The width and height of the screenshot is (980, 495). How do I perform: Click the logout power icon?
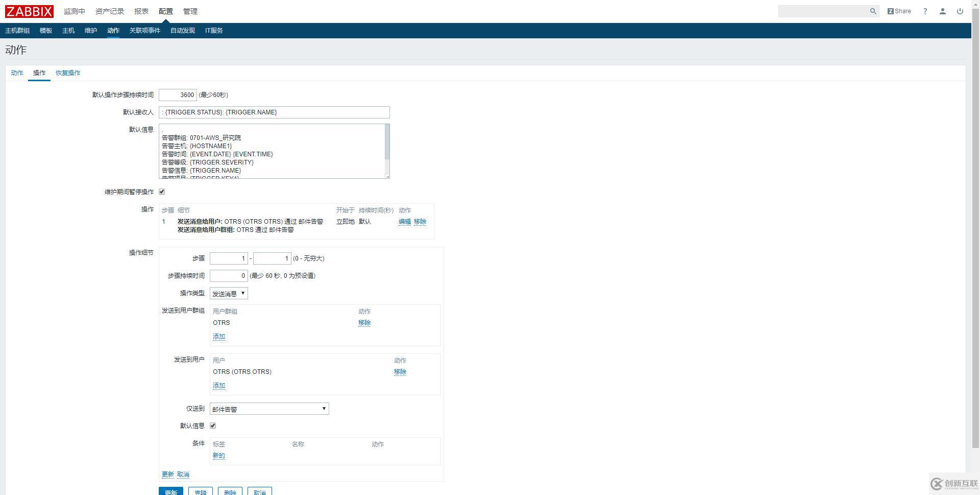click(x=960, y=11)
